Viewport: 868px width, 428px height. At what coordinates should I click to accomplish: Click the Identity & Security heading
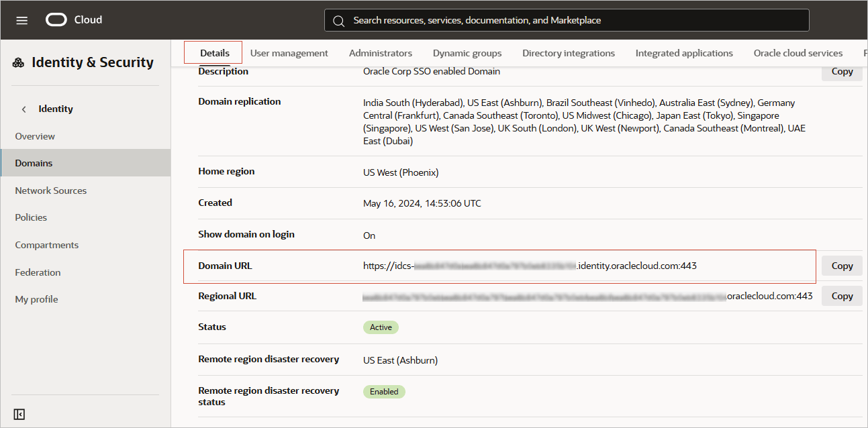93,62
